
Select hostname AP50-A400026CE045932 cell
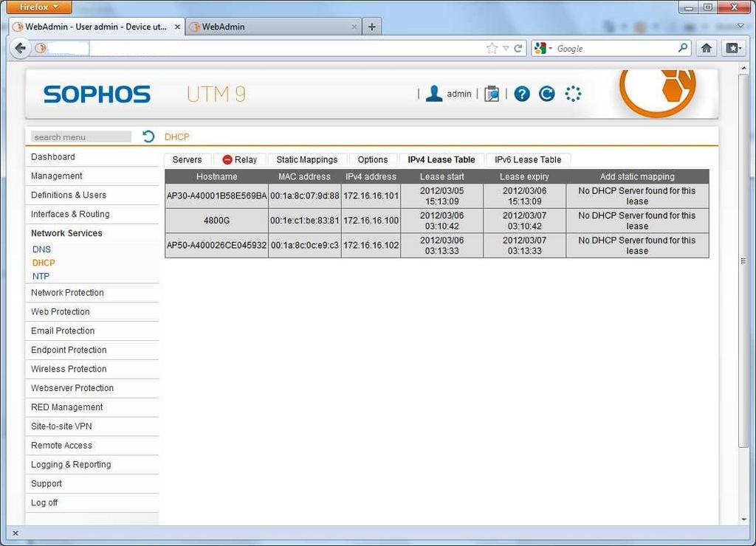point(216,245)
